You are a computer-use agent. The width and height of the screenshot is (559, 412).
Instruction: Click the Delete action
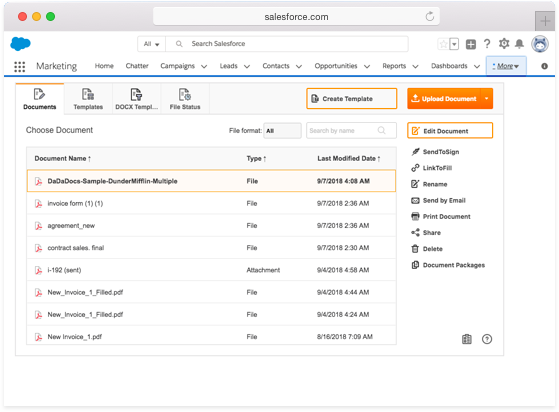click(427, 249)
